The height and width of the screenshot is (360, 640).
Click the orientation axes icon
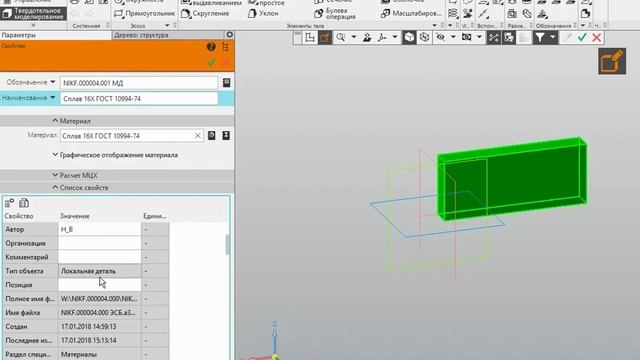382,38
